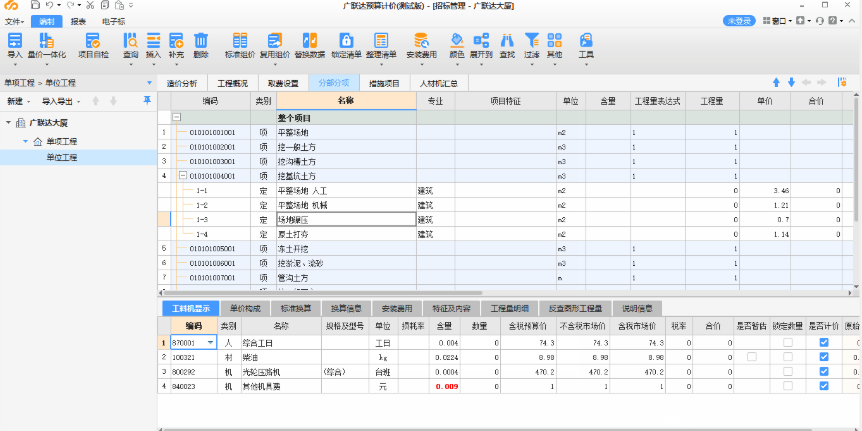Click the 查询 (Query) toolbar icon
Screen dimensions: 862x431
(x=131, y=44)
